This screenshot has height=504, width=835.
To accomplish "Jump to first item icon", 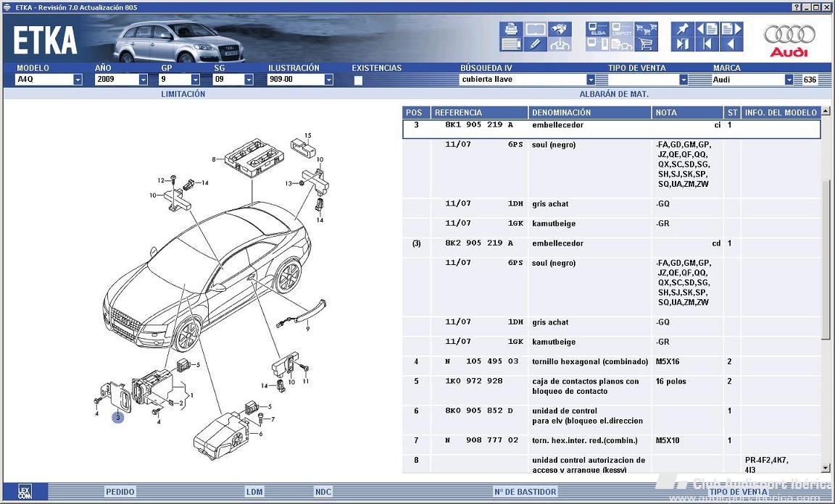I will point(707,45).
